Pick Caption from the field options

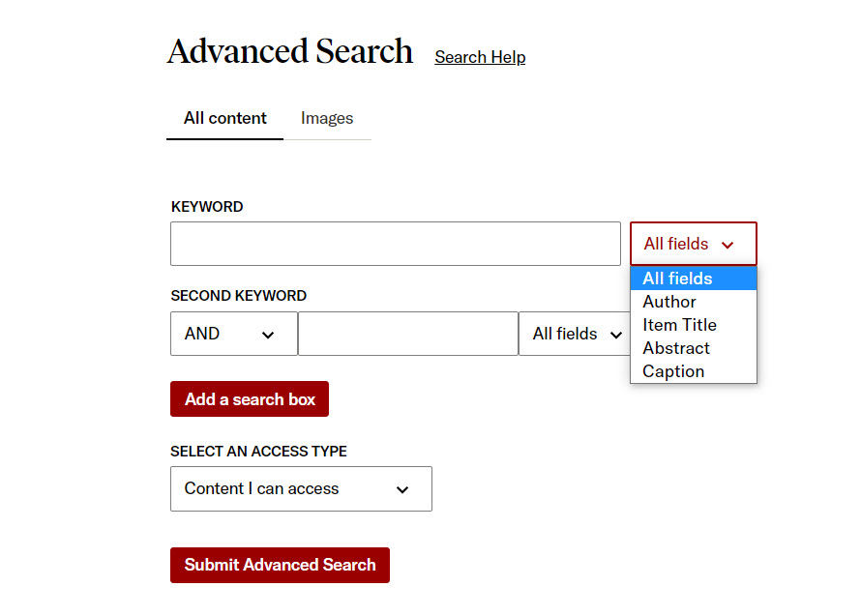pos(674,370)
